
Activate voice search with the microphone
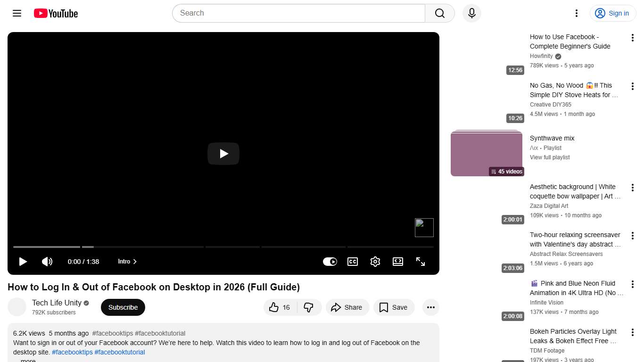point(471,13)
